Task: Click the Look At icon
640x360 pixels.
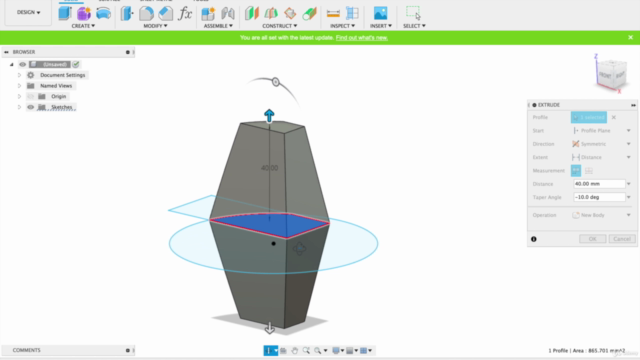Action: click(x=283, y=350)
